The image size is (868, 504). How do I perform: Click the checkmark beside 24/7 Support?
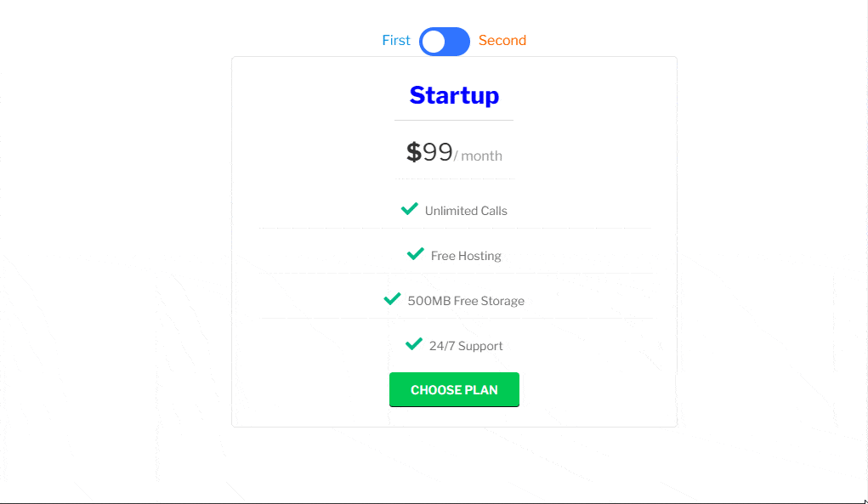414,344
